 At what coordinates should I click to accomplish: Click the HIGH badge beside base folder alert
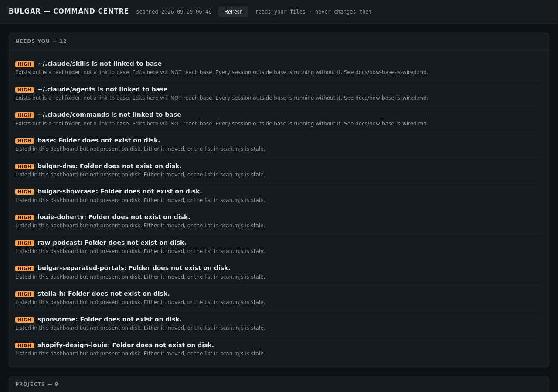(24, 141)
